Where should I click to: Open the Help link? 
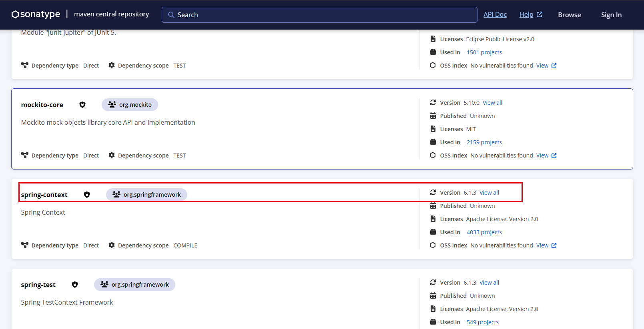point(526,14)
